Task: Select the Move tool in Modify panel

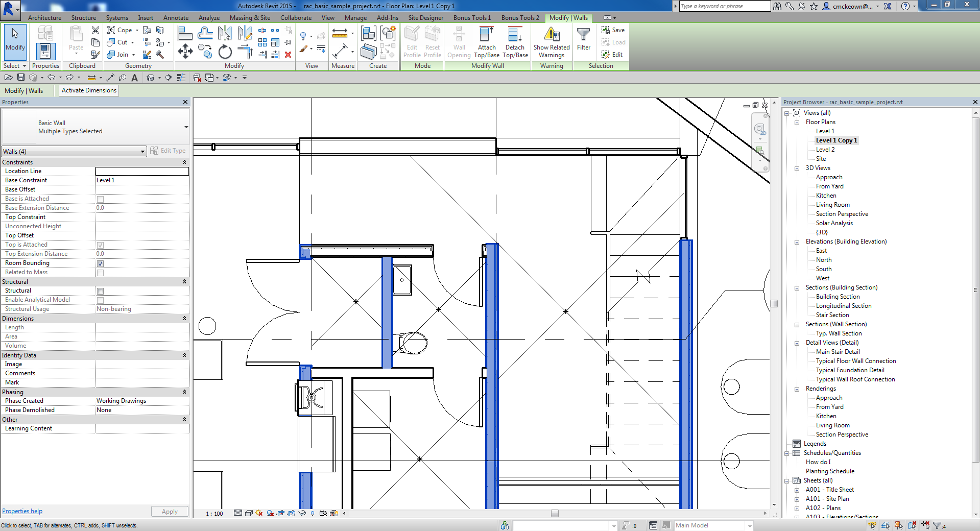Action: point(185,51)
